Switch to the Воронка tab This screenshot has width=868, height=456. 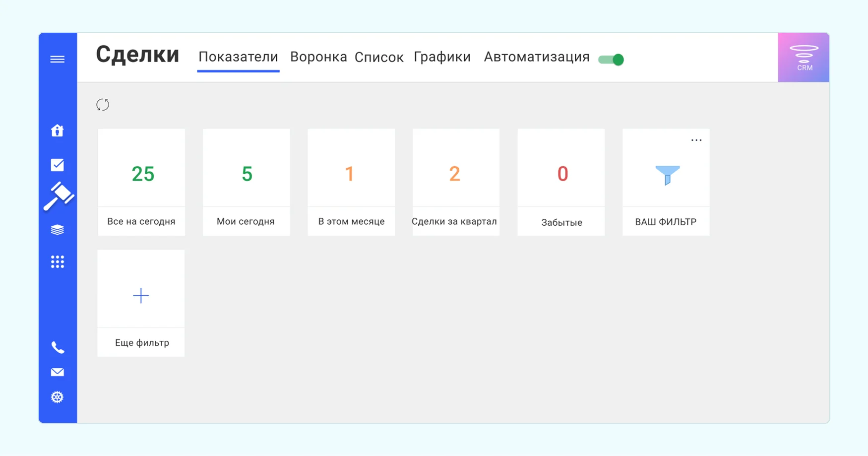[318, 57]
